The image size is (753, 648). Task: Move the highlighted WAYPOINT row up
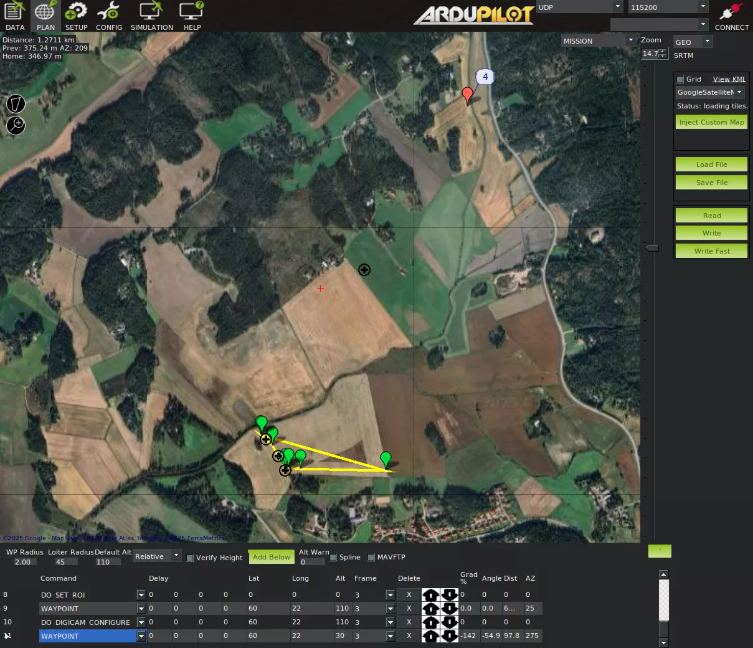431,636
